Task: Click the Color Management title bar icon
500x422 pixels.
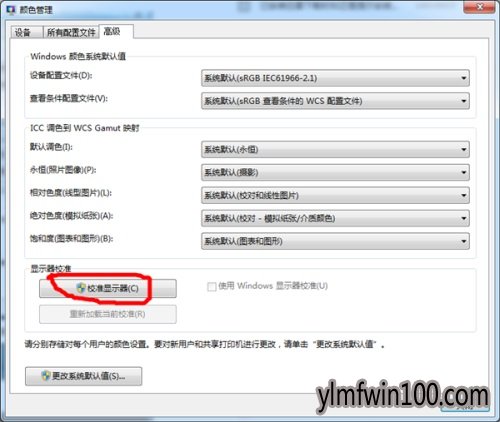Action: [11, 10]
